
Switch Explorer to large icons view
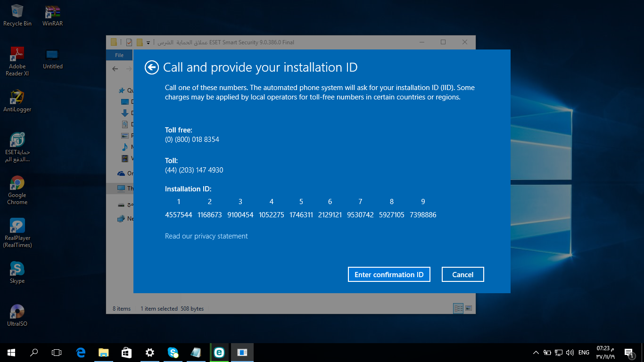(469, 308)
